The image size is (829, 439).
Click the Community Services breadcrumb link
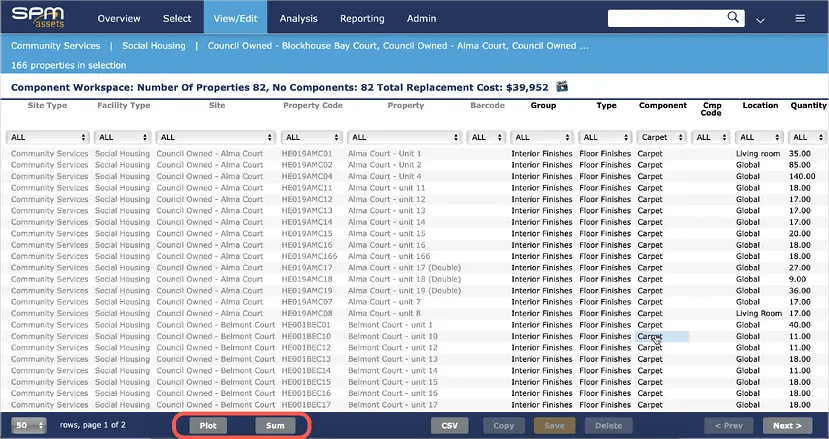tap(55, 46)
